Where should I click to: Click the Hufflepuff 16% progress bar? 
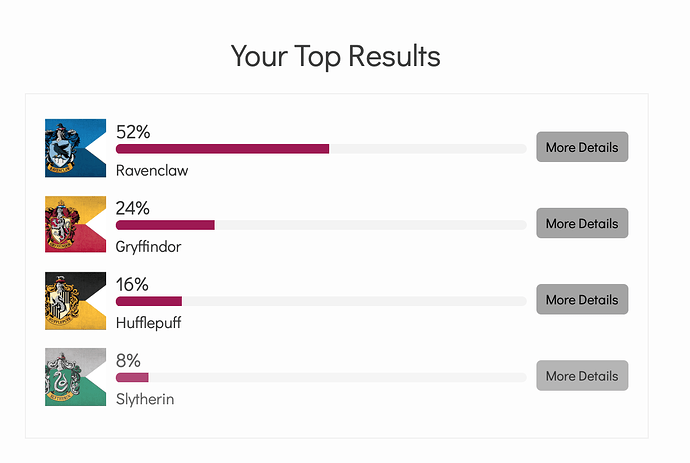click(321, 301)
